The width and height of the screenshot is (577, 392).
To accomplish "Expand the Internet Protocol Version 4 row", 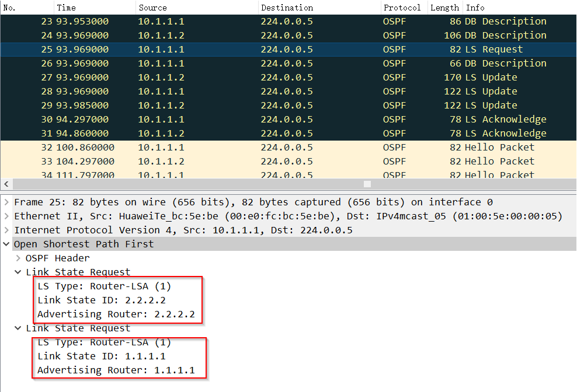I will tap(6, 230).
